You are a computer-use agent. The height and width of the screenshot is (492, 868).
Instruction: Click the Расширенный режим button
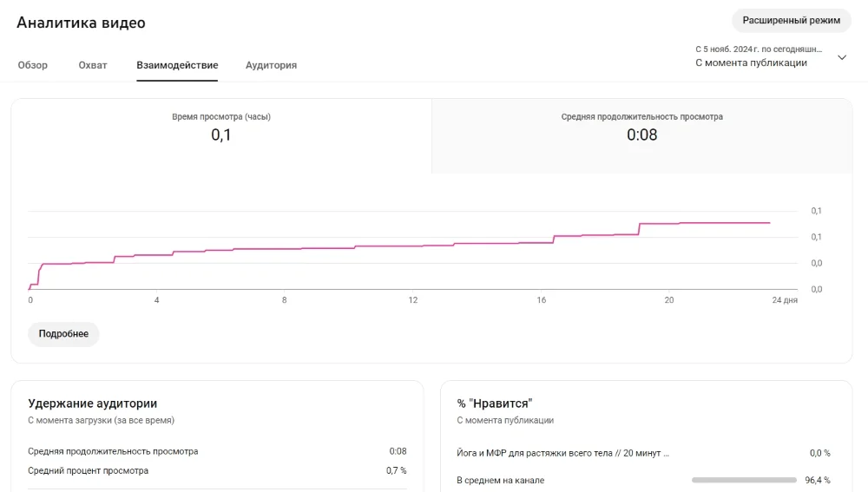coord(791,20)
